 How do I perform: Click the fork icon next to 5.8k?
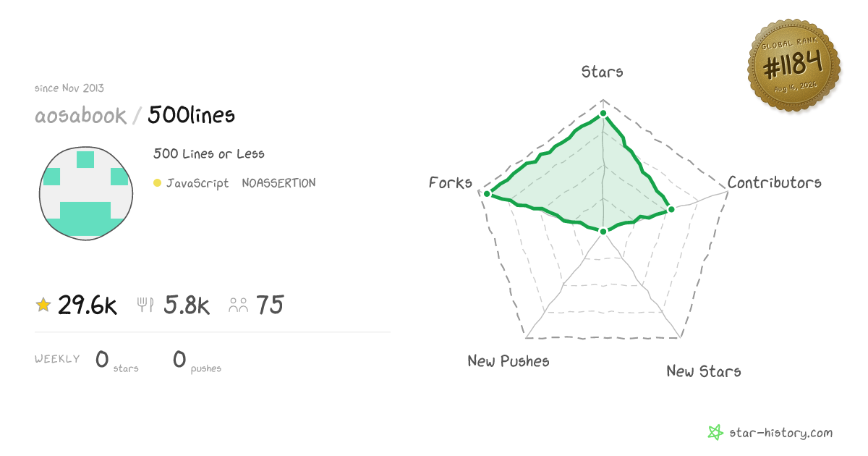[x=145, y=305]
